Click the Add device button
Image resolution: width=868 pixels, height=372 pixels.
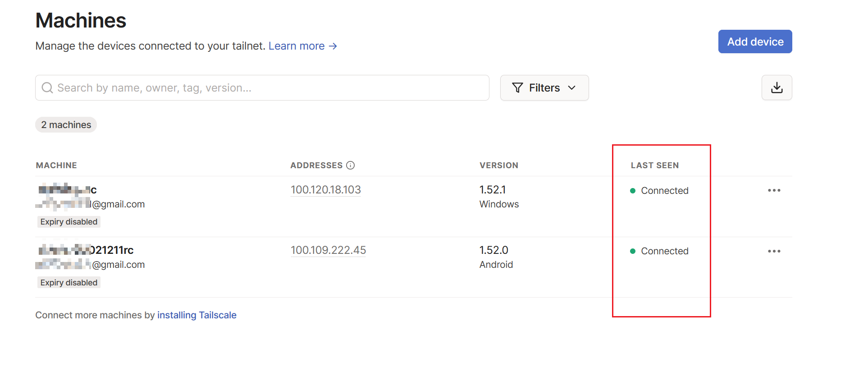click(755, 41)
